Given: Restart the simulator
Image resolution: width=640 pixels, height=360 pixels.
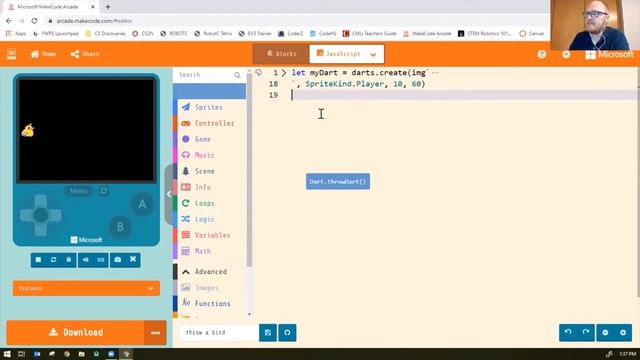Looking at the screenshot, I should pos(53,260).
